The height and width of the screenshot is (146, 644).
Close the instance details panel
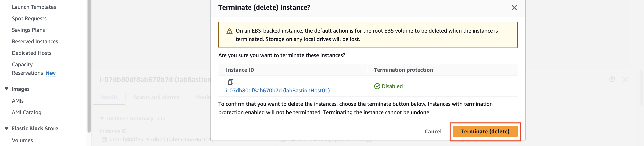pos(626,79)
